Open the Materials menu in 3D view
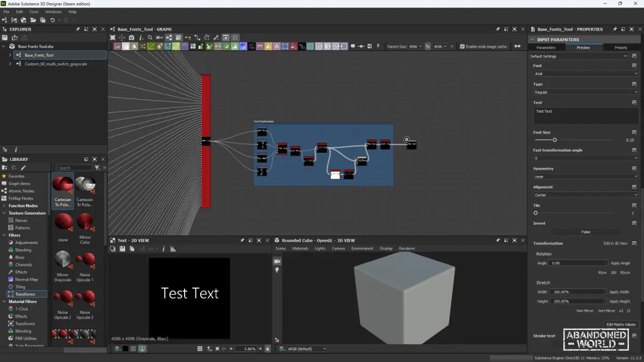 click(x=300, y=248)
